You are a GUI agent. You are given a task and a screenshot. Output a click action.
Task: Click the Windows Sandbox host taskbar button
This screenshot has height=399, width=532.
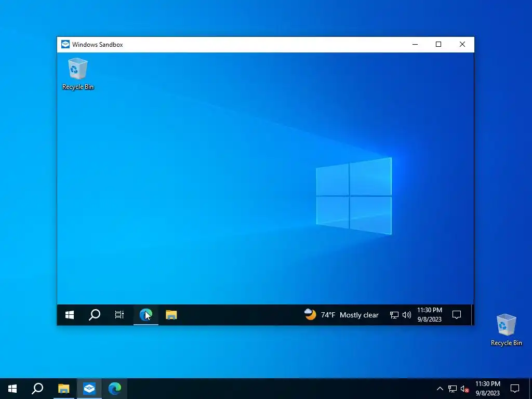[89, 389]
